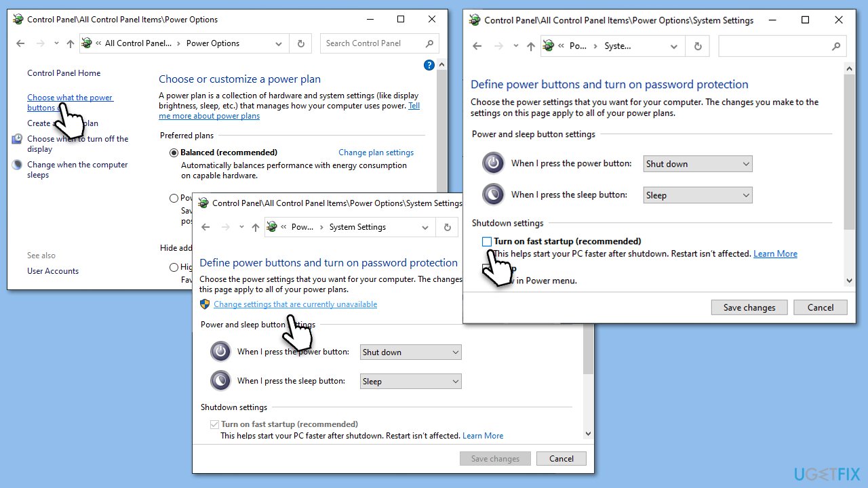Click search magnifier in right System Settings window

point(835,46)
